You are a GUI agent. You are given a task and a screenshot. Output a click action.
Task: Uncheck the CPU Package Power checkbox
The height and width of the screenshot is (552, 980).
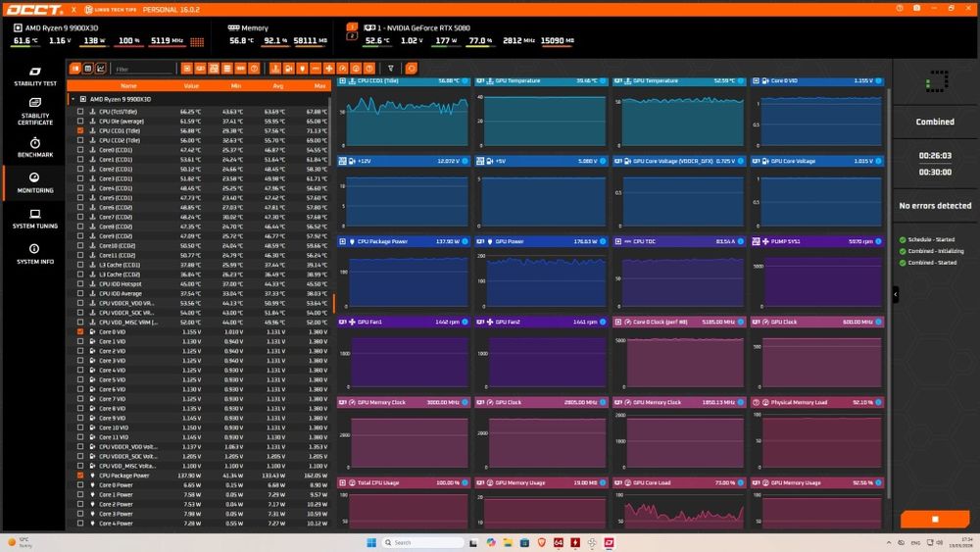tap(80, 476)
